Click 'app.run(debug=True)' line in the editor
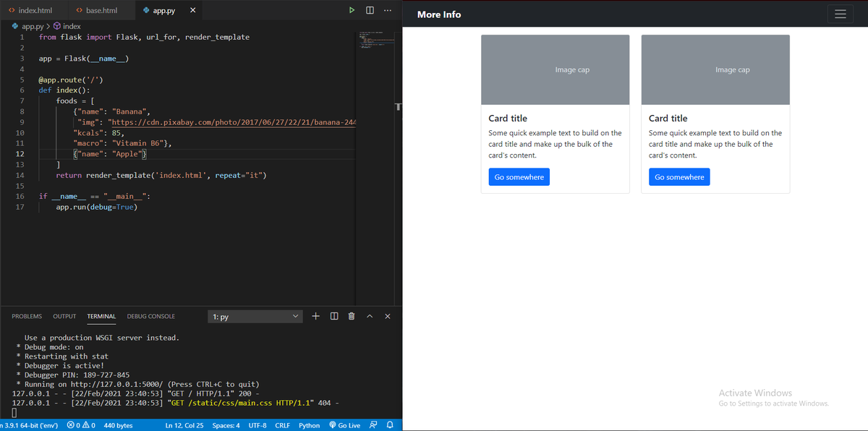Viewport: 868px width, 431px height. coord(96,207)
